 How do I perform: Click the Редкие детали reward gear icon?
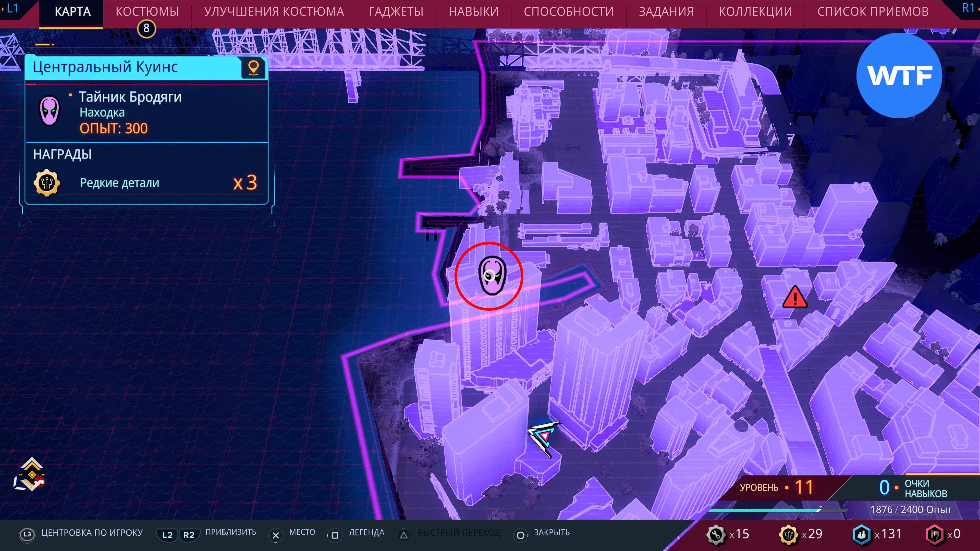tap(47, 183)
